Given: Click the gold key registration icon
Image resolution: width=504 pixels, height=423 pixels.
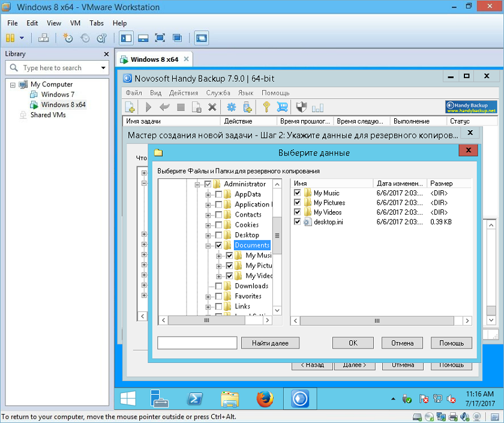Looking at the screenshot, I should (266, 107).
